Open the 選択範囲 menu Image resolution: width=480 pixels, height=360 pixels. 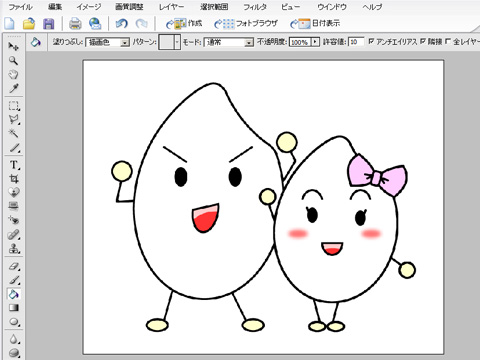coord(214,7)
